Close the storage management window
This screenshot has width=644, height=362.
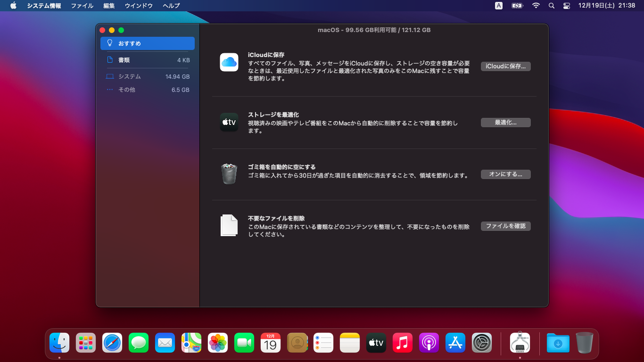tap(102, 30)
